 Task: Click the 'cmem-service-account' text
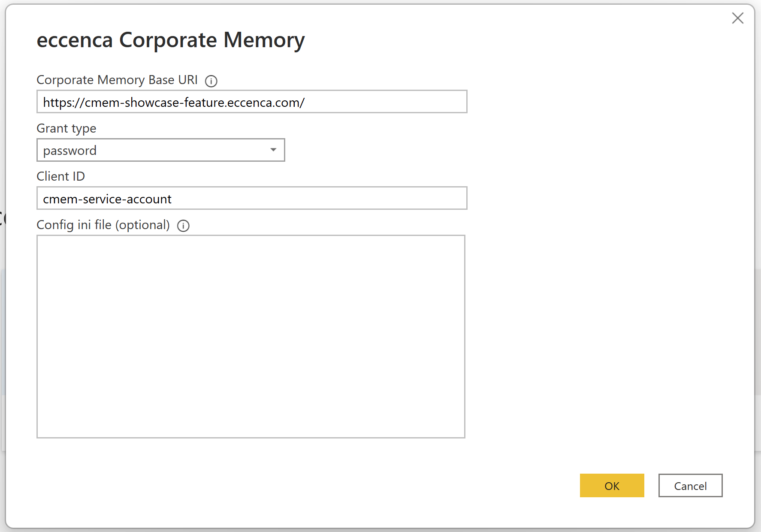107,199
